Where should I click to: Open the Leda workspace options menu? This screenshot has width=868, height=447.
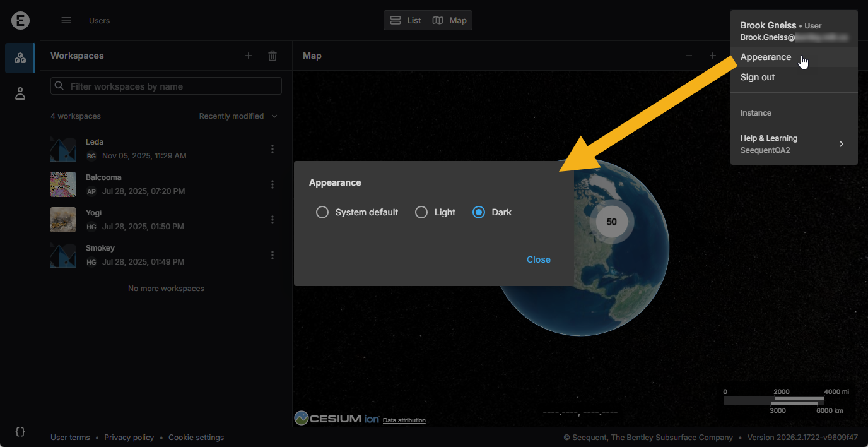(x=273, y=149)
